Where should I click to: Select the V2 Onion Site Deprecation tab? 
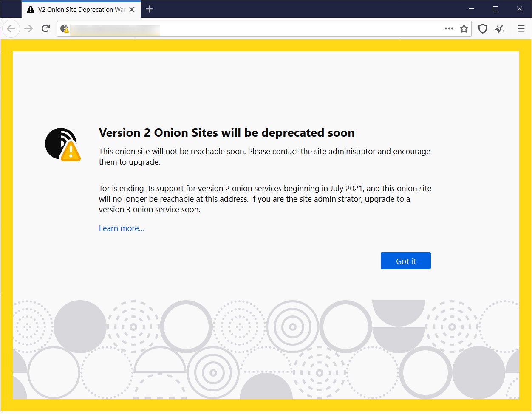81,9
